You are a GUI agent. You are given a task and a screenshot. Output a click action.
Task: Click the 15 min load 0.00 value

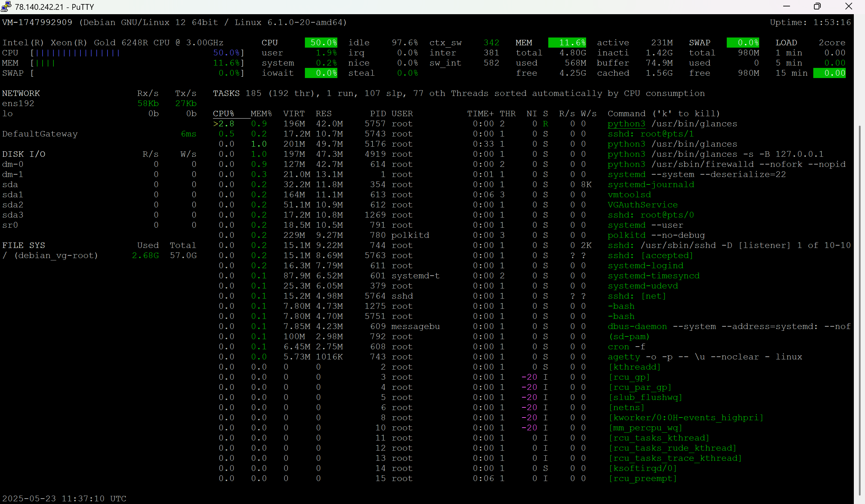point(829,73)
